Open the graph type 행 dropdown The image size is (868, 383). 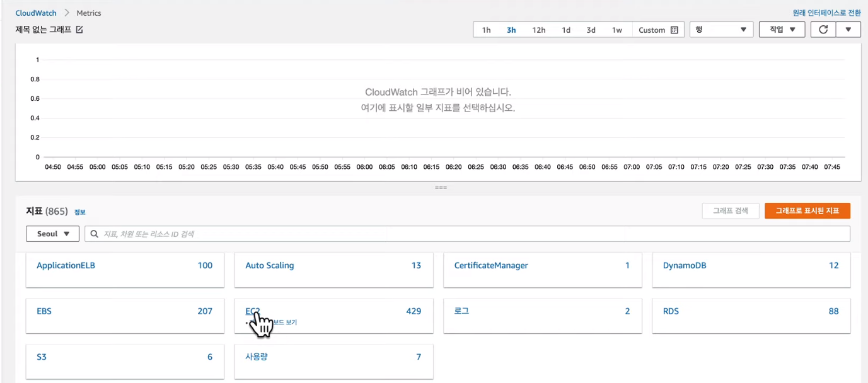[x=721, y=30]
